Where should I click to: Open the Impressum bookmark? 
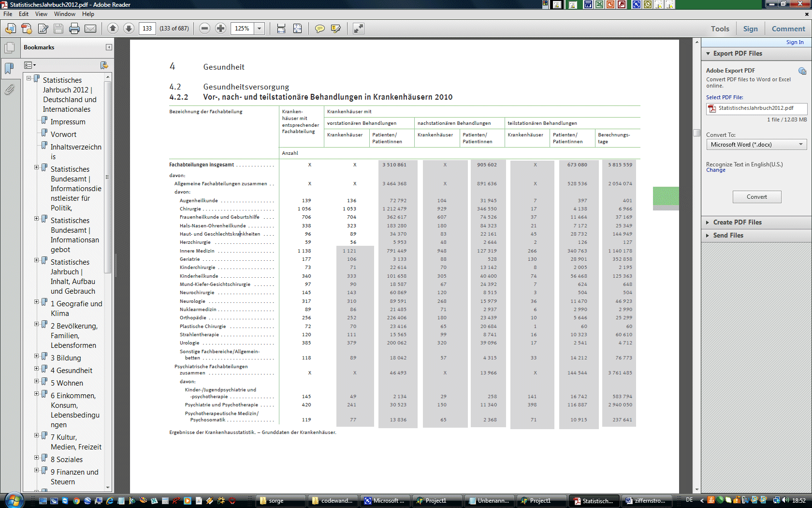point(68,122)
